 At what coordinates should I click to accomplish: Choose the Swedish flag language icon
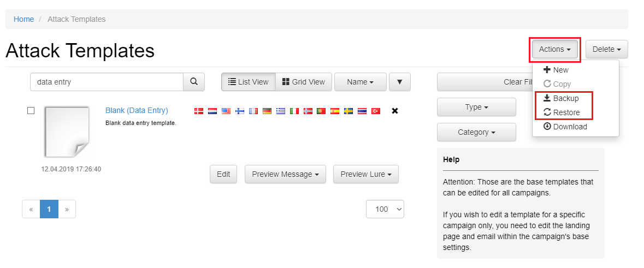click(x=348, y=111)
